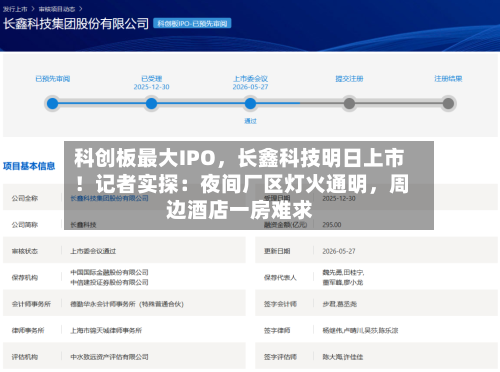
Task: Click the 公司简称 field label
Action: coord(25,225)
